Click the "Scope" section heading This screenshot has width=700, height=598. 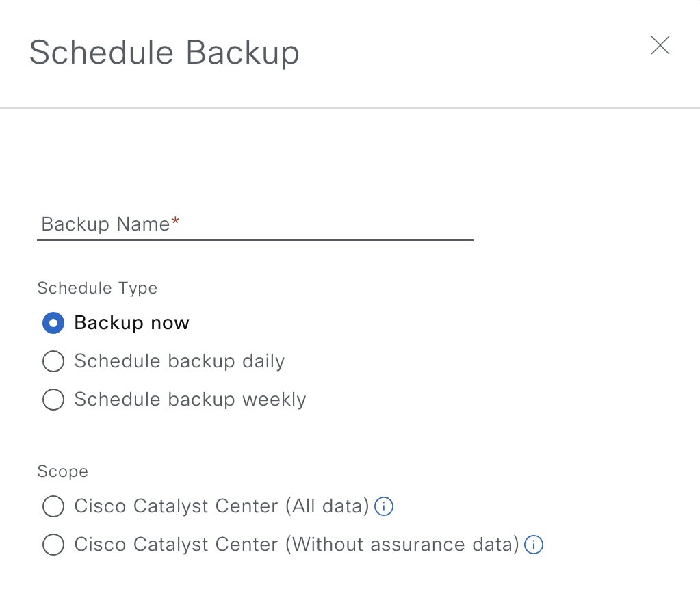(x=63, y=471)
